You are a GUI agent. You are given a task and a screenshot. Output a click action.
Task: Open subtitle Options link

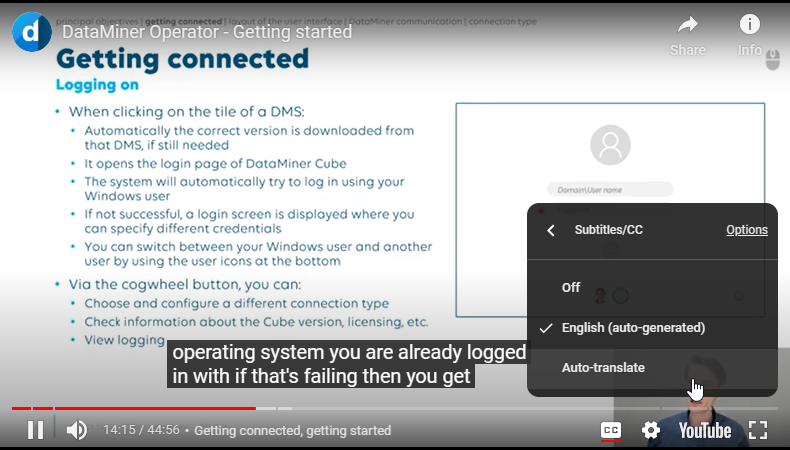coord(747,230)
